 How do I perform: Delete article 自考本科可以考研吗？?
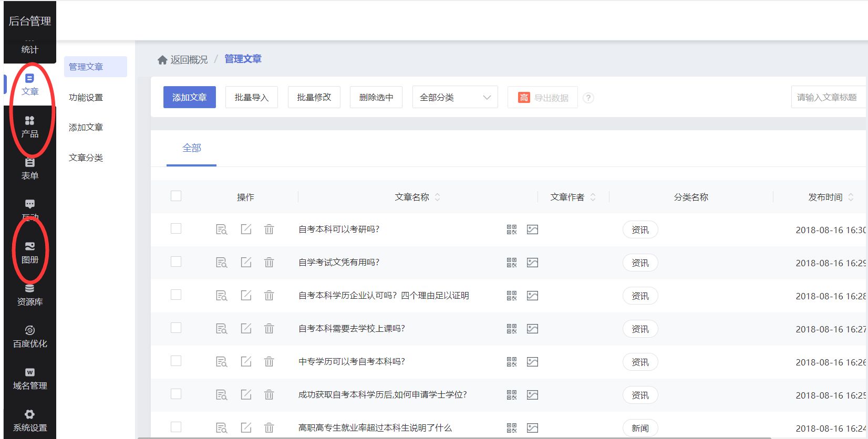click(269, 229)
